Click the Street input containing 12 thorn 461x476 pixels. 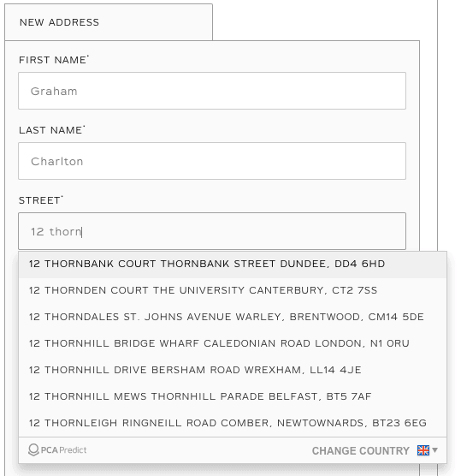[212, 231]
